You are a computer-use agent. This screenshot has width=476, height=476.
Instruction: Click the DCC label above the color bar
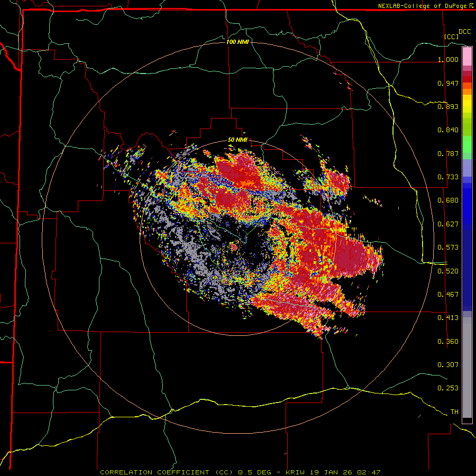[465, 32]
